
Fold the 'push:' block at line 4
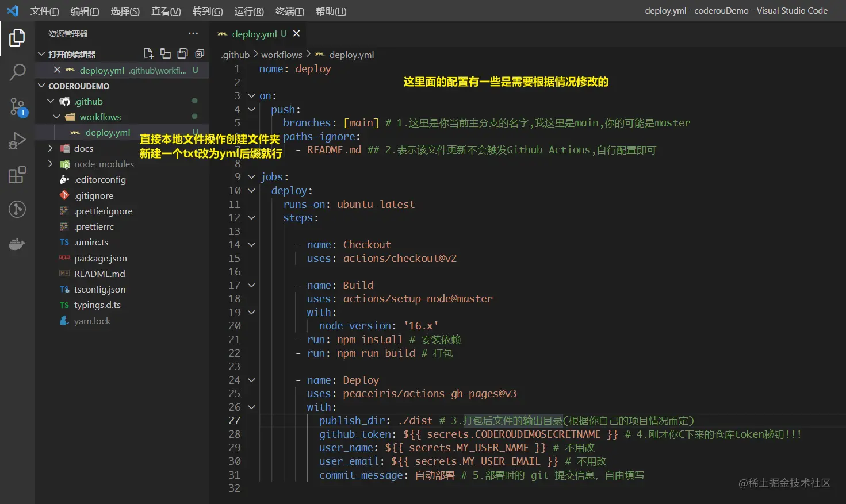[251, 109]
